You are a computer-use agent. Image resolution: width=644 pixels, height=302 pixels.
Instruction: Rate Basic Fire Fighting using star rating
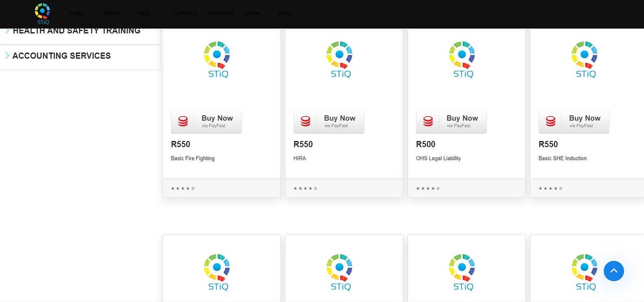tap(183, 189)
